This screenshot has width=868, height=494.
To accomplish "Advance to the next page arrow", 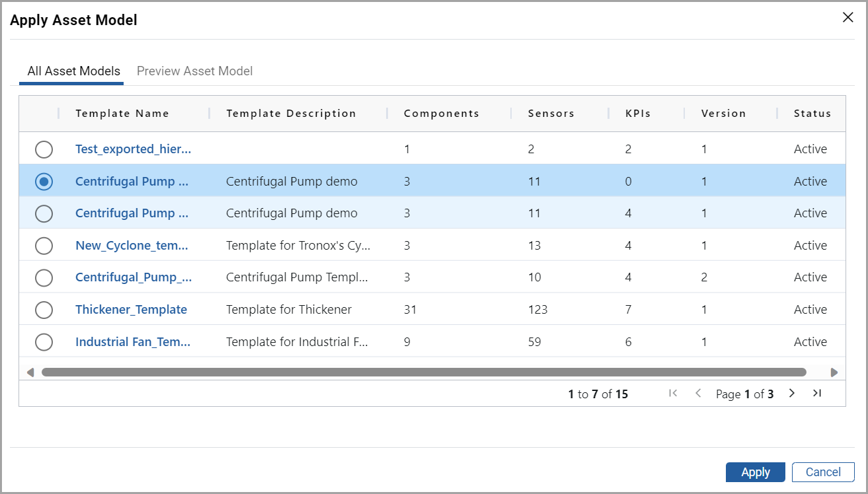I will coord(791,394).
